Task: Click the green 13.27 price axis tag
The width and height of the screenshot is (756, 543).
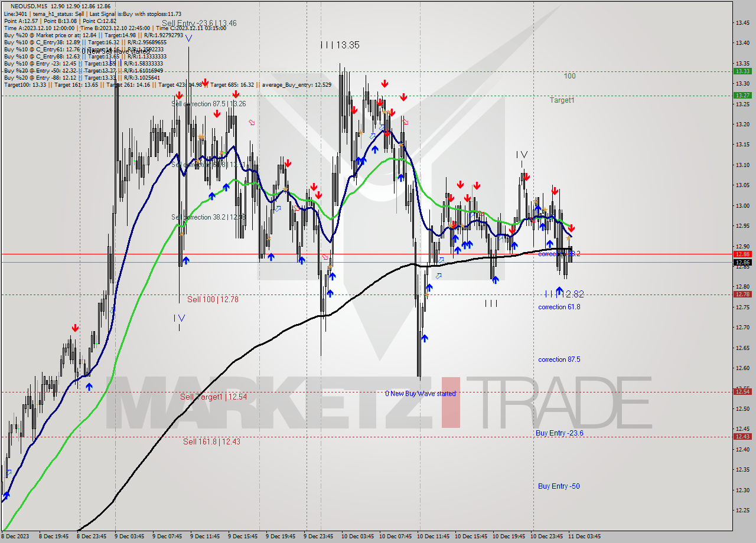Action: pos(742,95)
